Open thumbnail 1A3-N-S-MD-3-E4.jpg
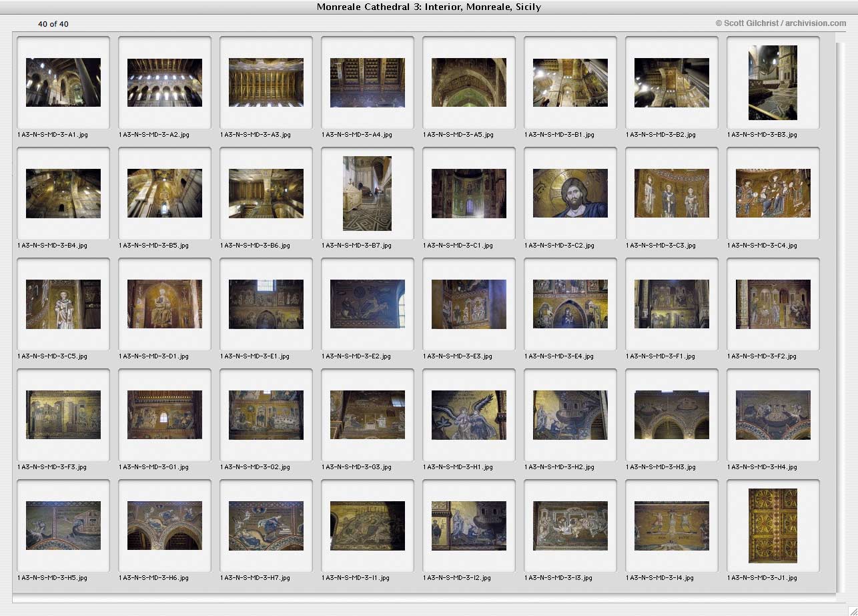Screen dimensions: 858x616 click(570, 304)
